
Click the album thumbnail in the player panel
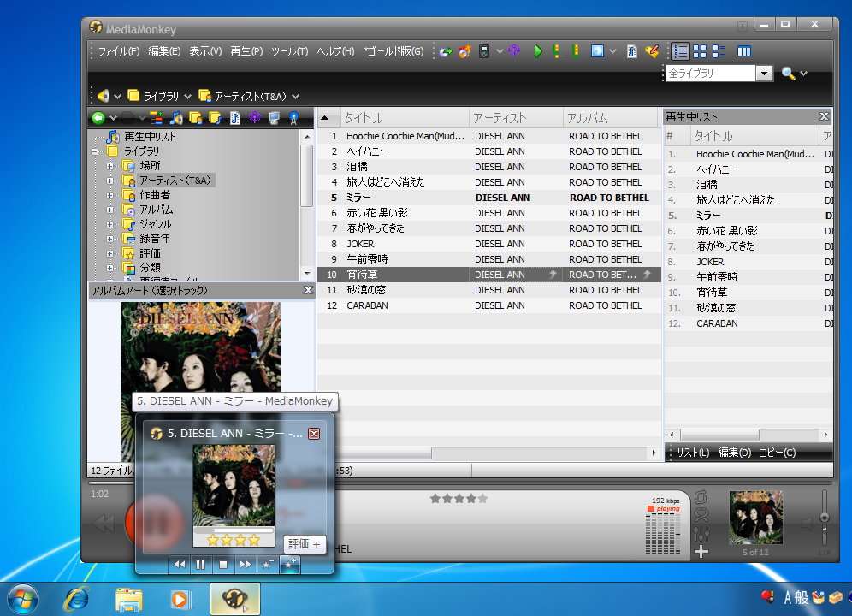[x=756, y=517]
